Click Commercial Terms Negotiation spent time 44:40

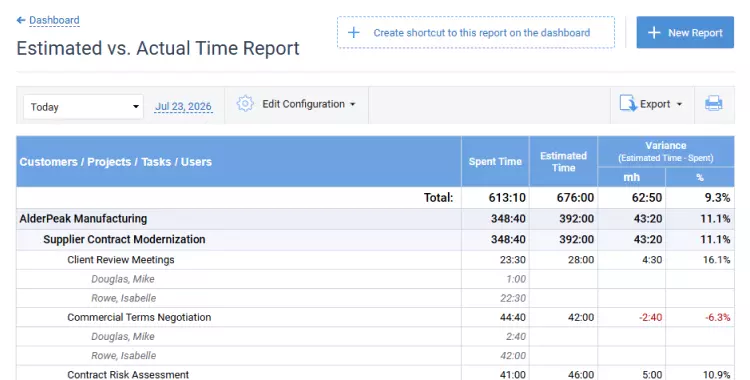513,317
